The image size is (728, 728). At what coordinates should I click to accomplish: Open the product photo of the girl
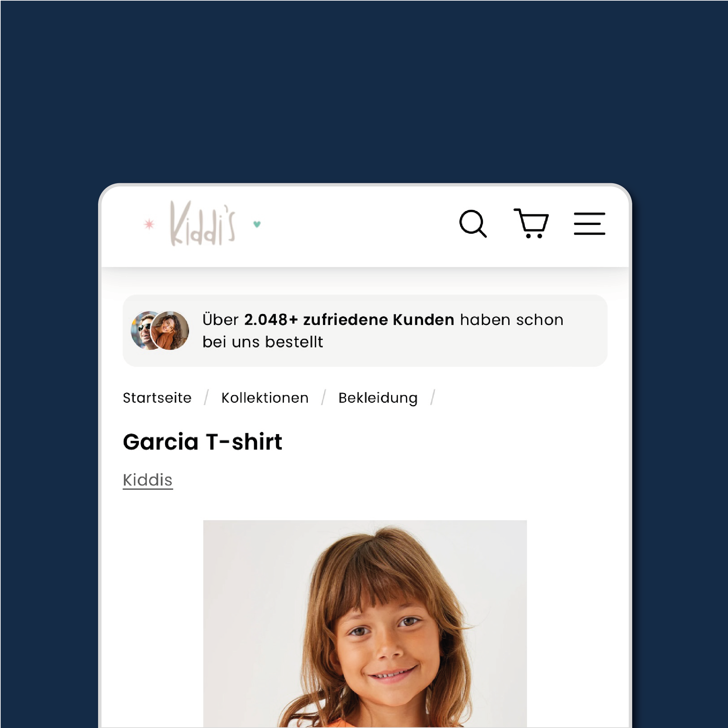pos(365,624)
